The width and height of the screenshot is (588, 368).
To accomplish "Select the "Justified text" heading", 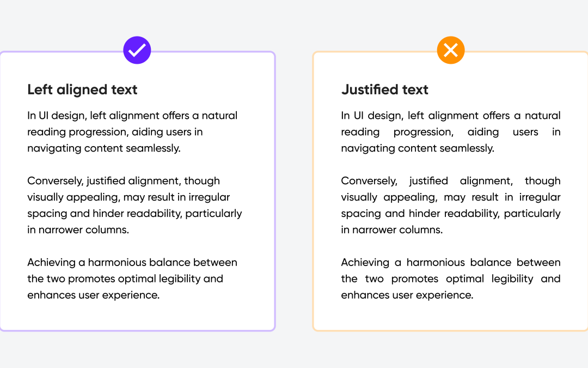I will tap(385, 89).
